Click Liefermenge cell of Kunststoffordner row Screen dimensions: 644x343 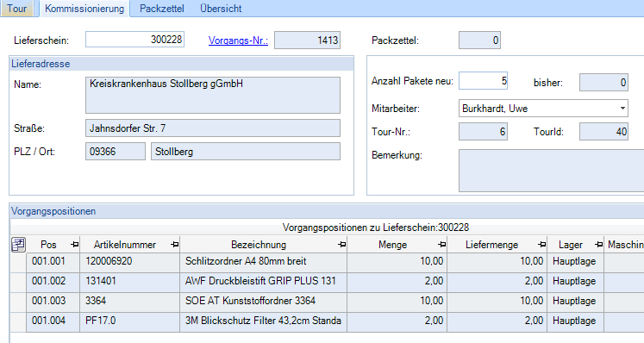coord(497,302)
